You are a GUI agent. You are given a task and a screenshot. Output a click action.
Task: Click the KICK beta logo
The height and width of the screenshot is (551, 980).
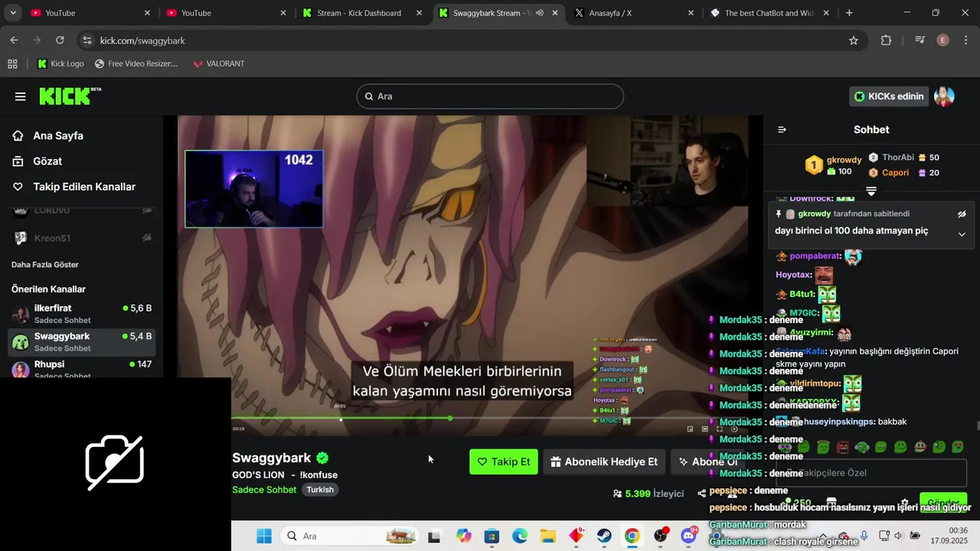pos(70,96)
